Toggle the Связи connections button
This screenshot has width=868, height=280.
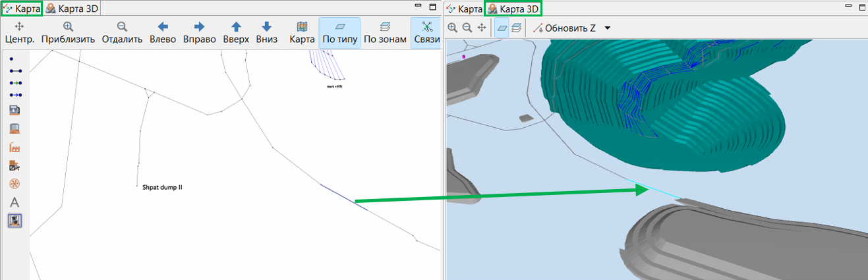pyautogui.click(x=426, y=33)
